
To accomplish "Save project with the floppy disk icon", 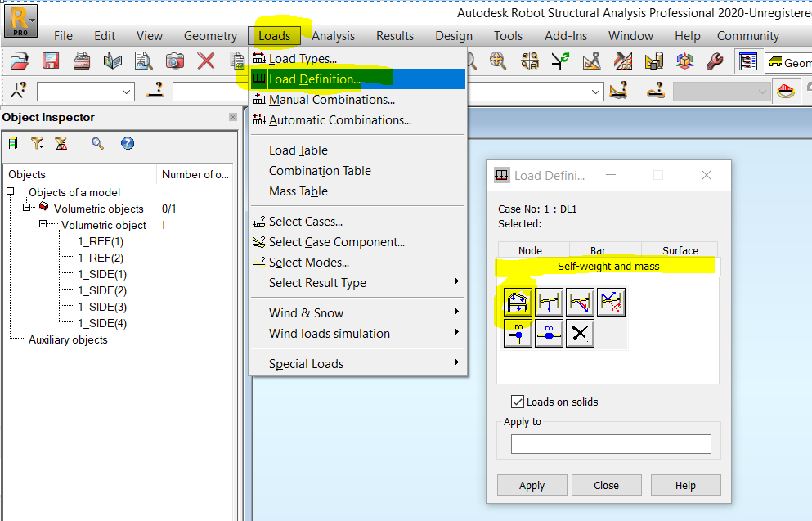I will click(50, 61).
